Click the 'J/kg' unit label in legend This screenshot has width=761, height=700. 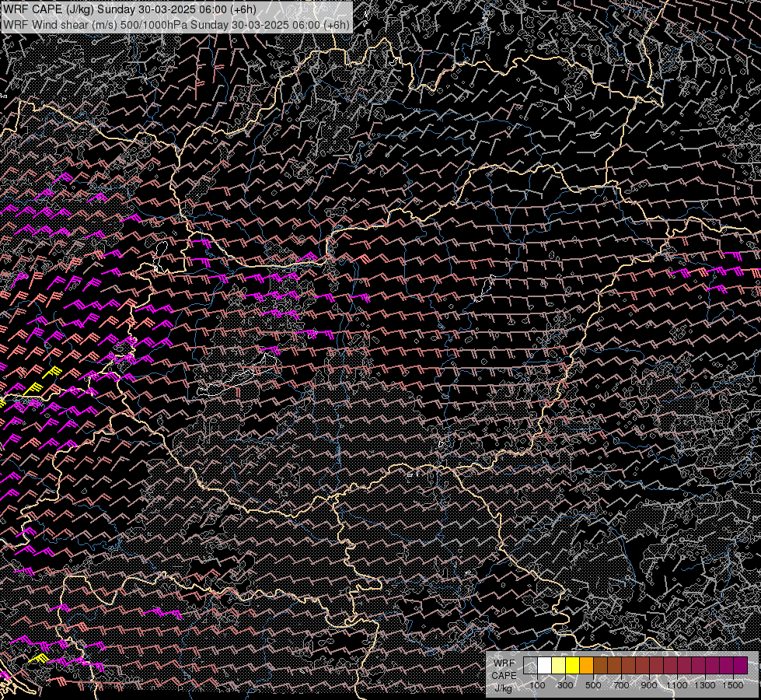[504, 688]
